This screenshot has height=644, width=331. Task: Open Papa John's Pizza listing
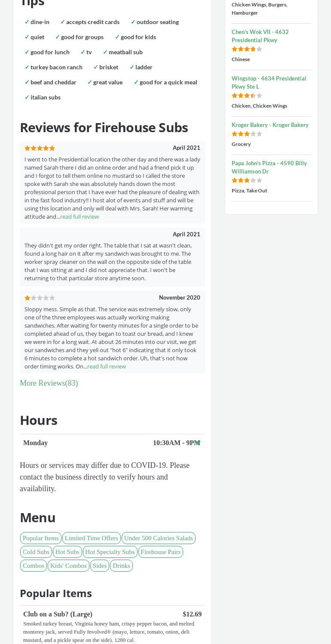pyautogui.click(x=269, y=167)
